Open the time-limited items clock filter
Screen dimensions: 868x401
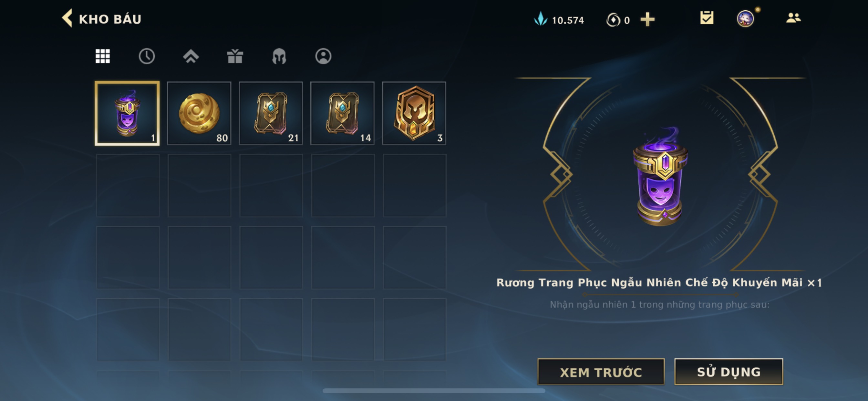(147, 56)
